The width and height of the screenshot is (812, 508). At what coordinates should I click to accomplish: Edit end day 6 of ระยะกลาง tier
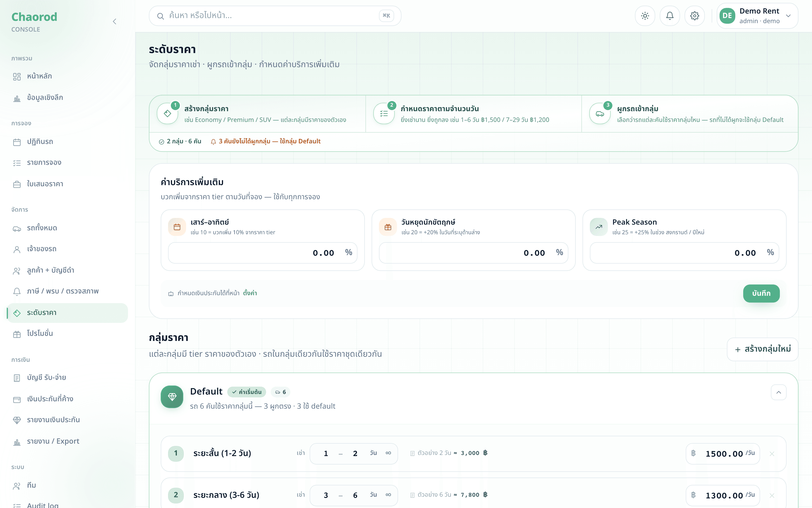[x=355, y=495]
